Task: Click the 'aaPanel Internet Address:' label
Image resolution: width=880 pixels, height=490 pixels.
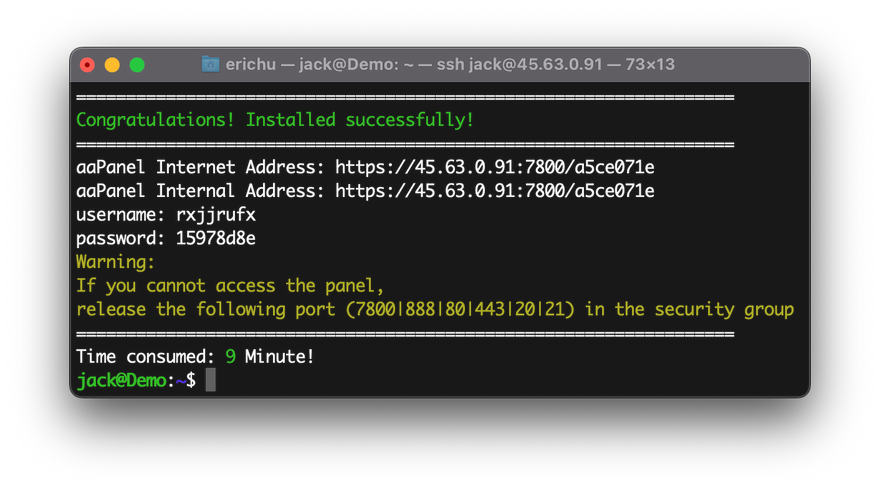Action: 200,167
